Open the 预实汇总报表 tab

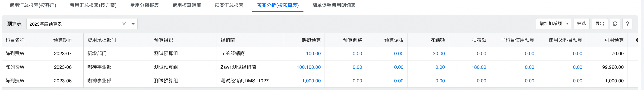pos(229,5)
